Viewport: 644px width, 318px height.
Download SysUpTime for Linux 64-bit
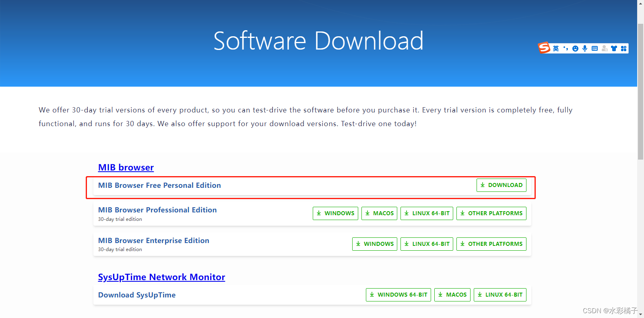tap(500, 295)
